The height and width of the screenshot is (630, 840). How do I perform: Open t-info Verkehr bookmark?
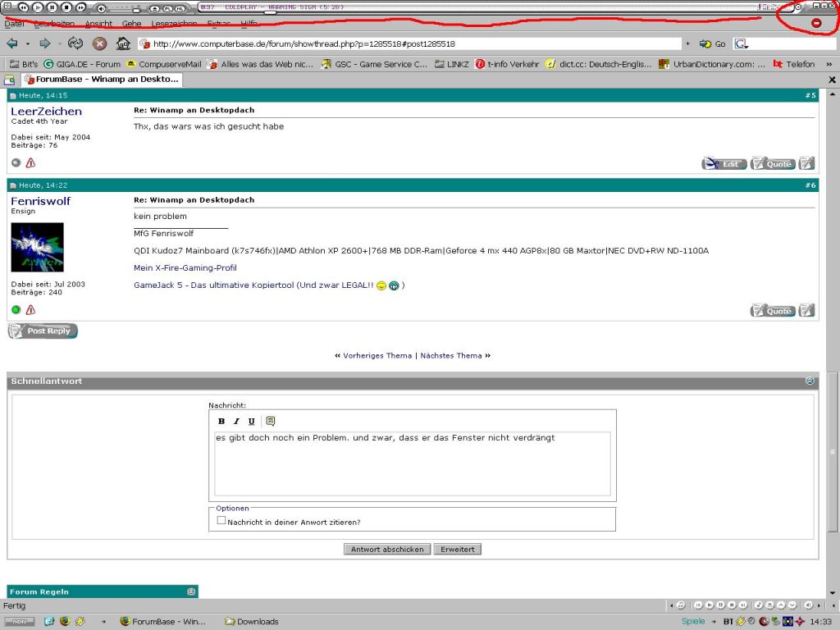(x=507, y=64)
